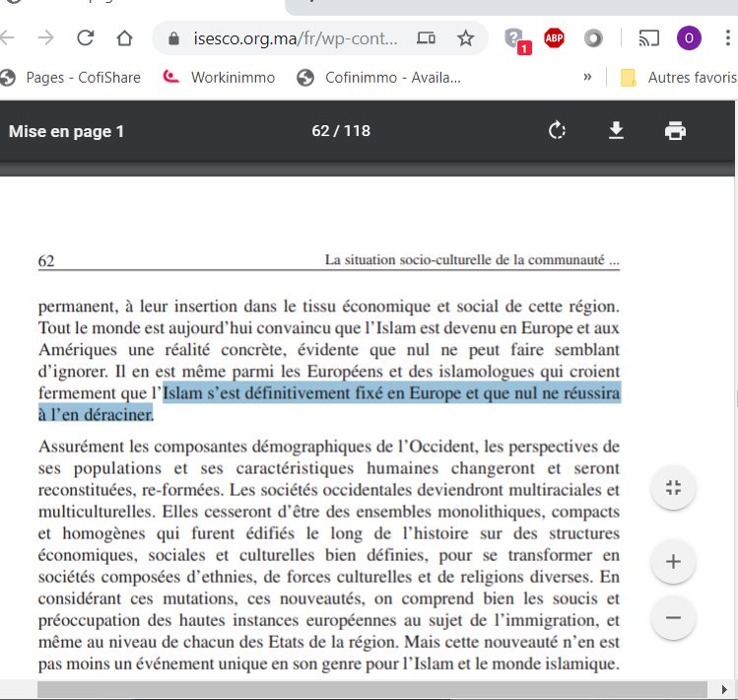Go forward in the browser
The width and height of the screenshot is (738, 700).
(x=45, y=37)
